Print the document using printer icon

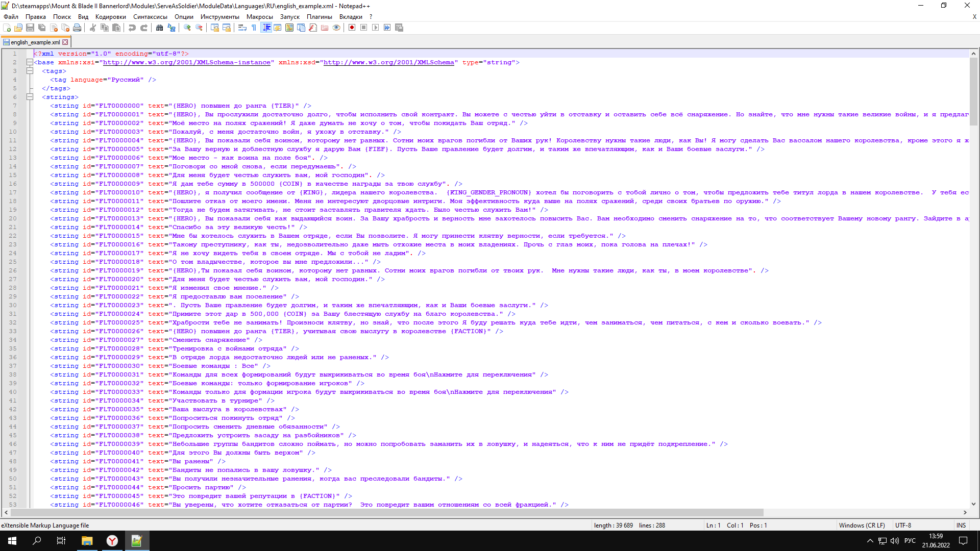pyautogui.click(x=77, y=28)
